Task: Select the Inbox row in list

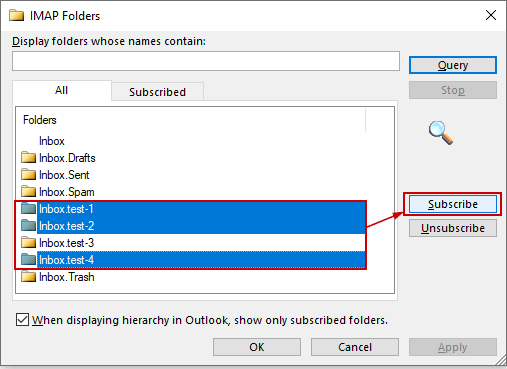Action: 52,141
